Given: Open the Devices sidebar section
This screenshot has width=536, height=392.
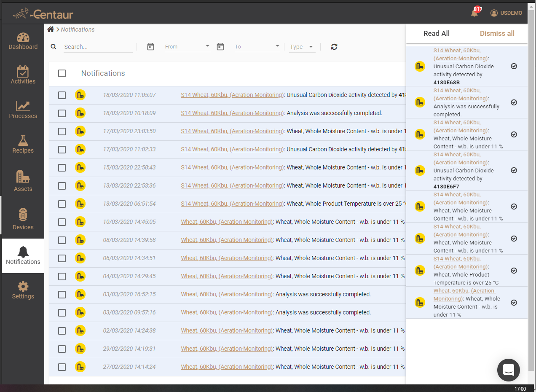Looking at the screenshot, I should click(x=23, y=219).
